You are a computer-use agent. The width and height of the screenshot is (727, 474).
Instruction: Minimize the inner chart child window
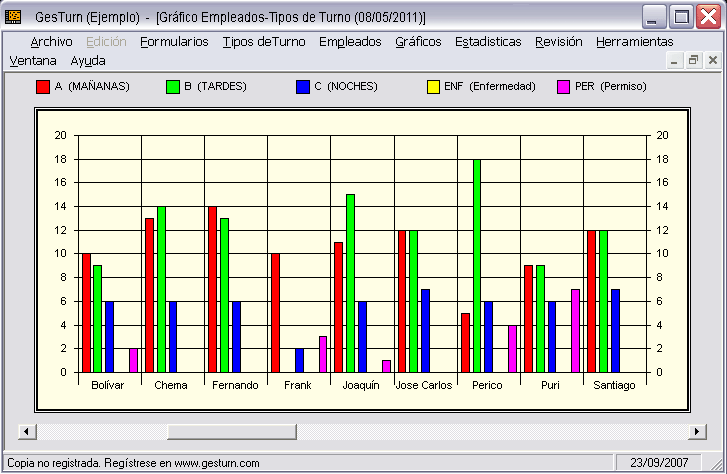(675, 61)
